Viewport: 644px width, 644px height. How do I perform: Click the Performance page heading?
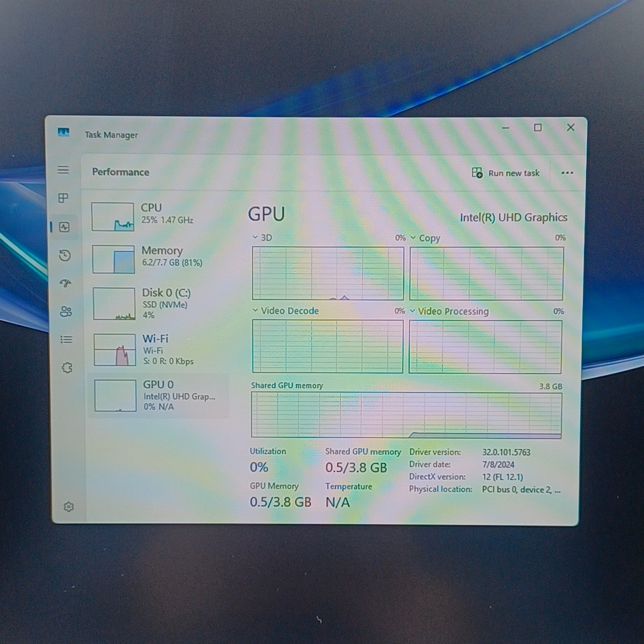[121, 172]
